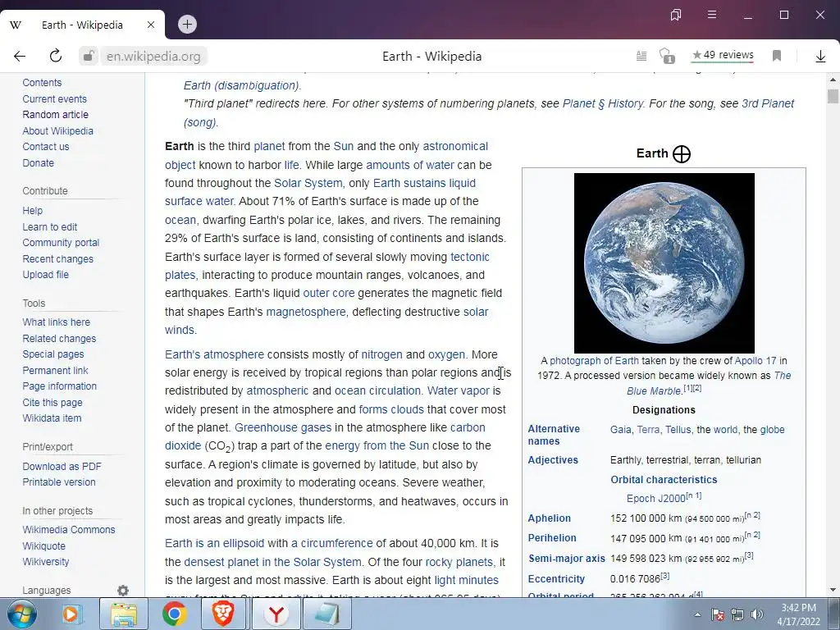Viewport: 840px width, 630px height.
Task: Open Aphelion infobox link
Action: pyautogui.click(x=549, y=518)
